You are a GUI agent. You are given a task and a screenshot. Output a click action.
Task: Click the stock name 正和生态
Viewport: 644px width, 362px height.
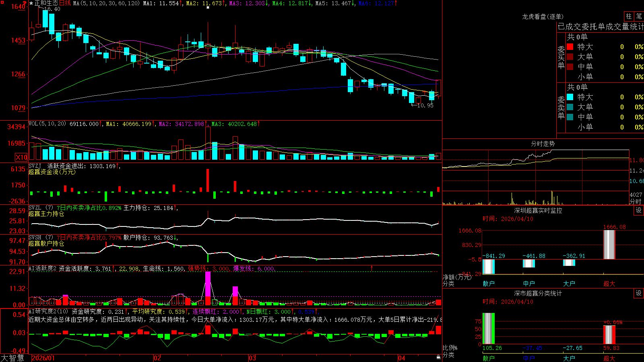tap(46, 3)
